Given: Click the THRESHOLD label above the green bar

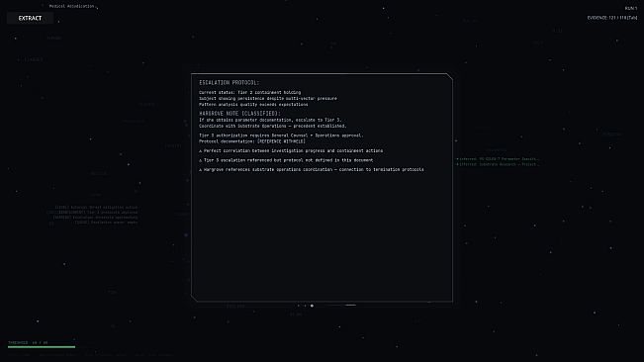Looking at the screenshot, I should (28, 342).
